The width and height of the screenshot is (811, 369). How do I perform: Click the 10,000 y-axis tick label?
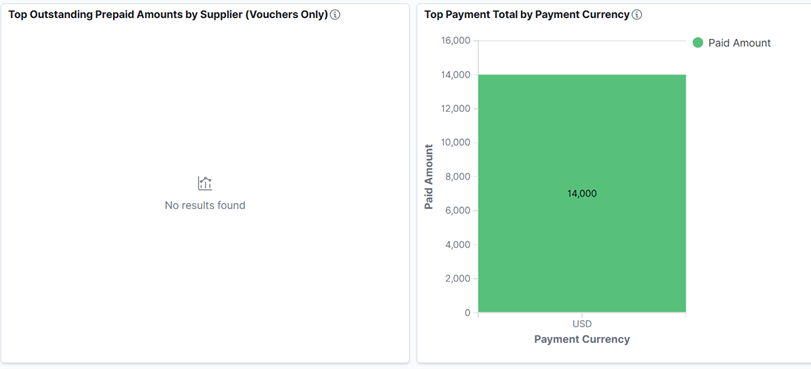coord(456,143)
